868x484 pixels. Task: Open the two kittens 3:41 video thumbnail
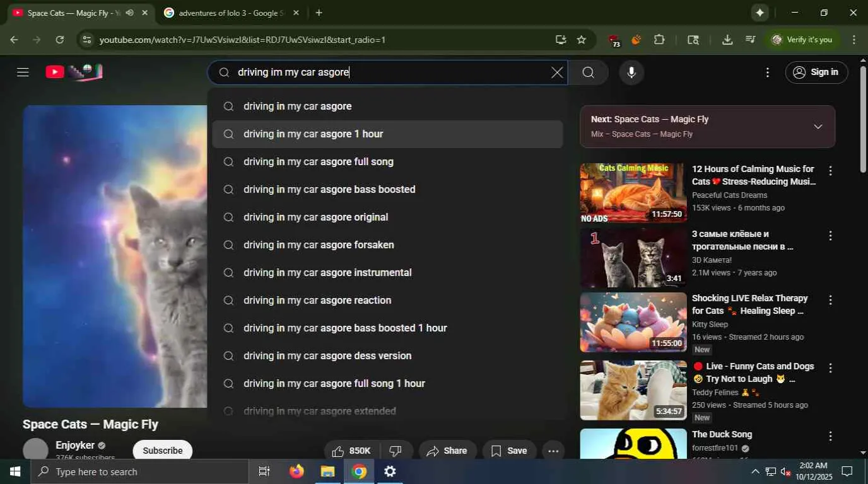pos(633,258)
